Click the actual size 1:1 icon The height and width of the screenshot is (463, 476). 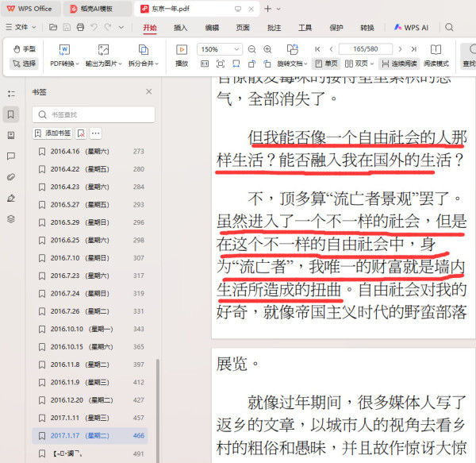pyautogui.click(x=205, y=64)
